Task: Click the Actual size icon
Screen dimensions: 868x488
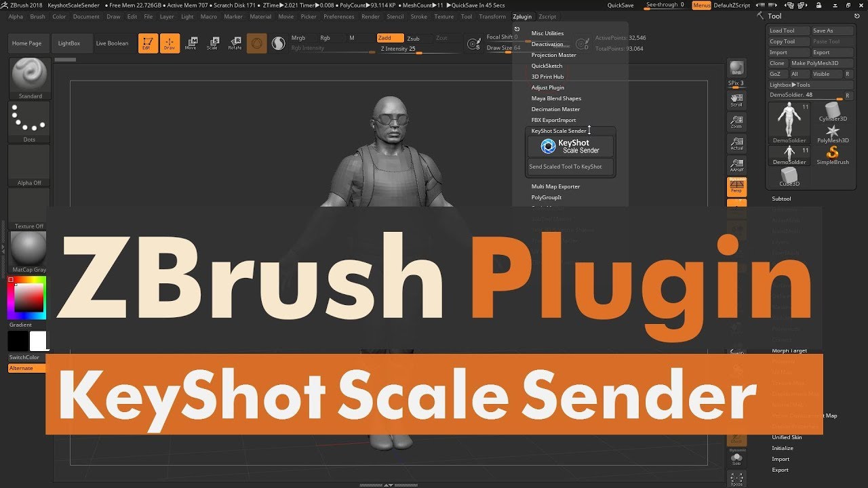Action: point(736,143)
